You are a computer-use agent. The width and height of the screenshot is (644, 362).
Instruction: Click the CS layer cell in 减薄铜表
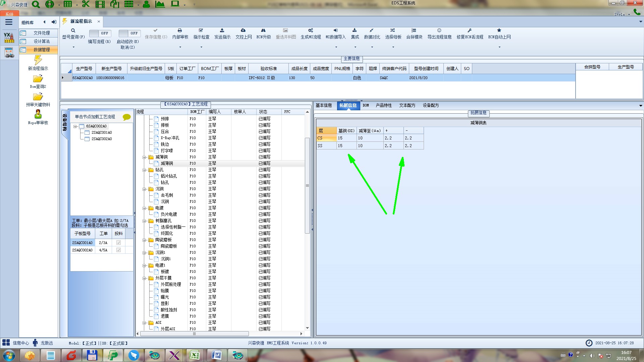(x=326, y=138)
